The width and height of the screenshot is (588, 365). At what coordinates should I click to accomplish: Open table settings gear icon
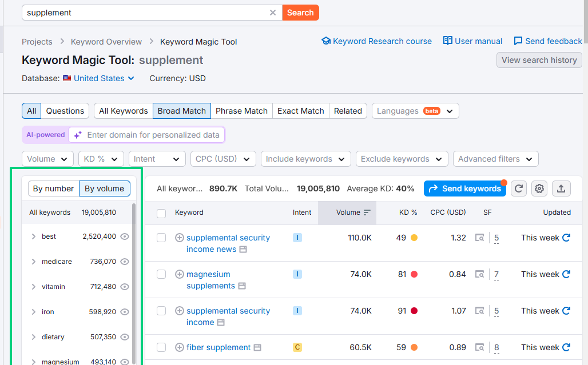coord(539,188)
